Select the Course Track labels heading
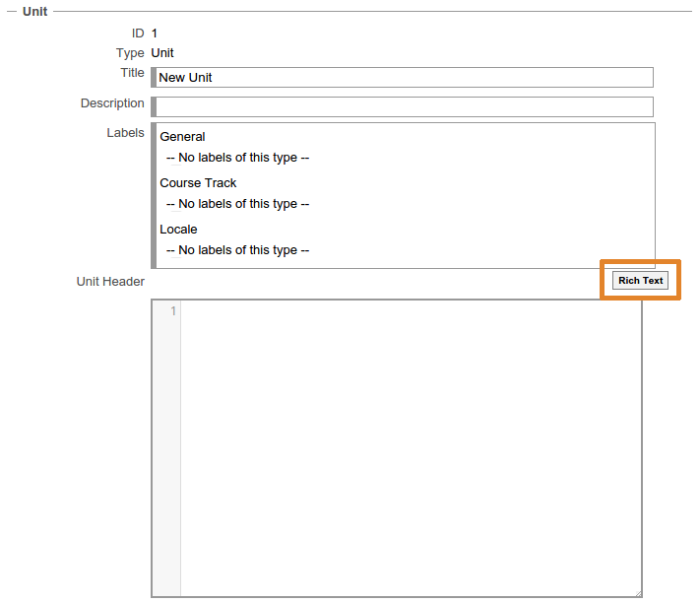This screenshot has height=603, width=700. pos(198,183)
